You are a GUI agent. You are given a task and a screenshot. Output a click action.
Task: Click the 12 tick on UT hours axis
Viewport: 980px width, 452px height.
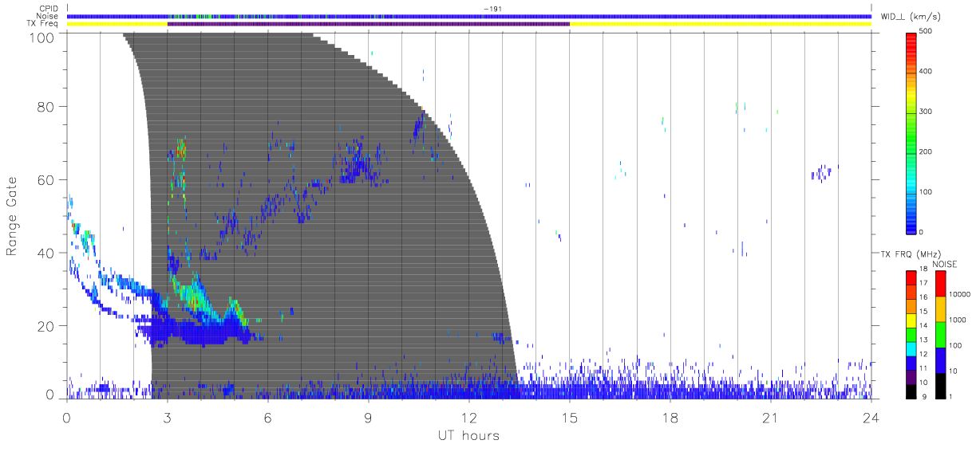469,417
